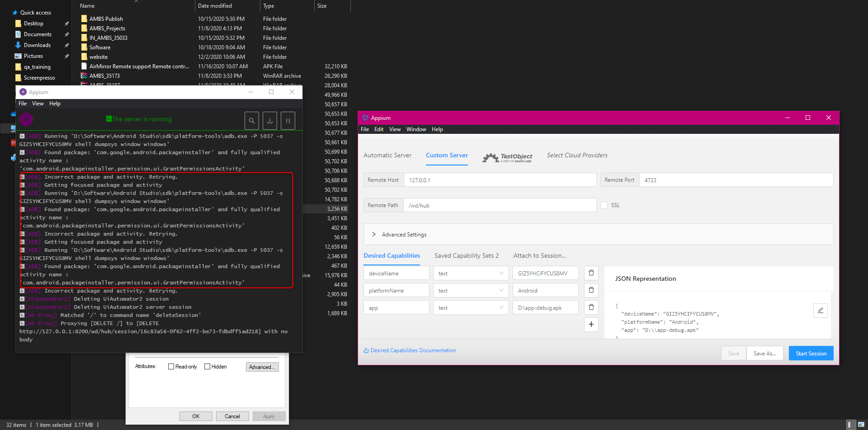Delete the deviceName capability row
The image size is (868, 430).
point(591,273)
